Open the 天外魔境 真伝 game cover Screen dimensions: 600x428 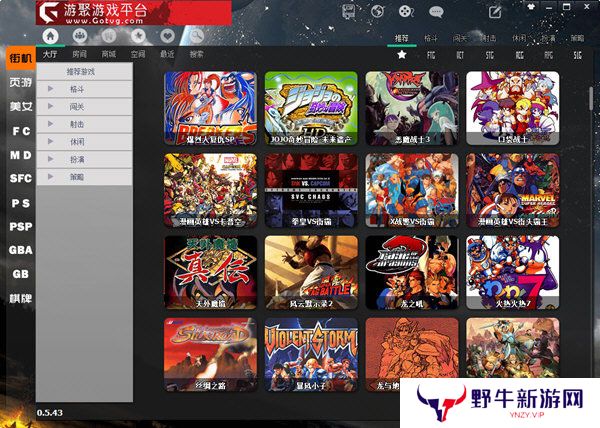click(x=210, y=272)
